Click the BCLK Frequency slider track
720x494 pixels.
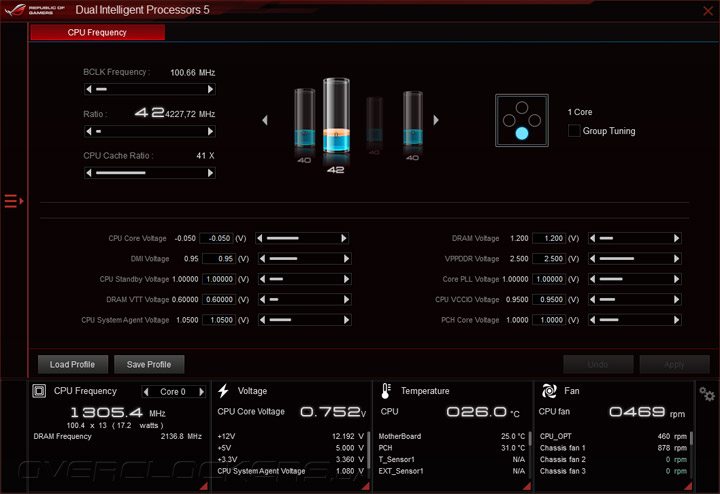[149, 89]
